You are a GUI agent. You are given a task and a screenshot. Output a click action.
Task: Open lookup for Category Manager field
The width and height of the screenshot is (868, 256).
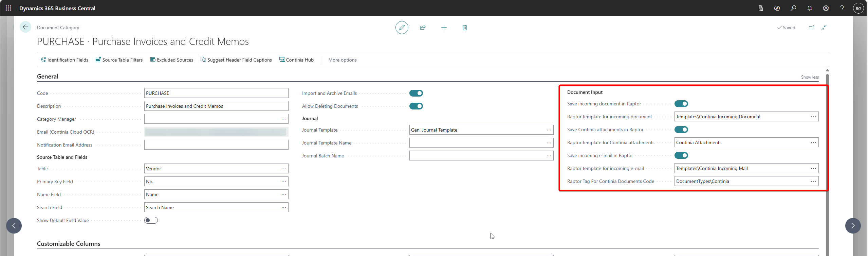pos(283,119)
